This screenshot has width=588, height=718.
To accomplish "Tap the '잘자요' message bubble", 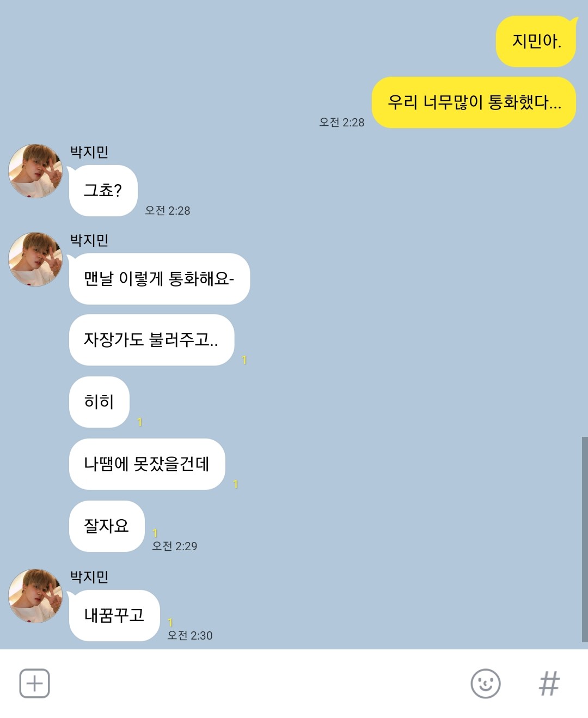I will pos(107,526).
